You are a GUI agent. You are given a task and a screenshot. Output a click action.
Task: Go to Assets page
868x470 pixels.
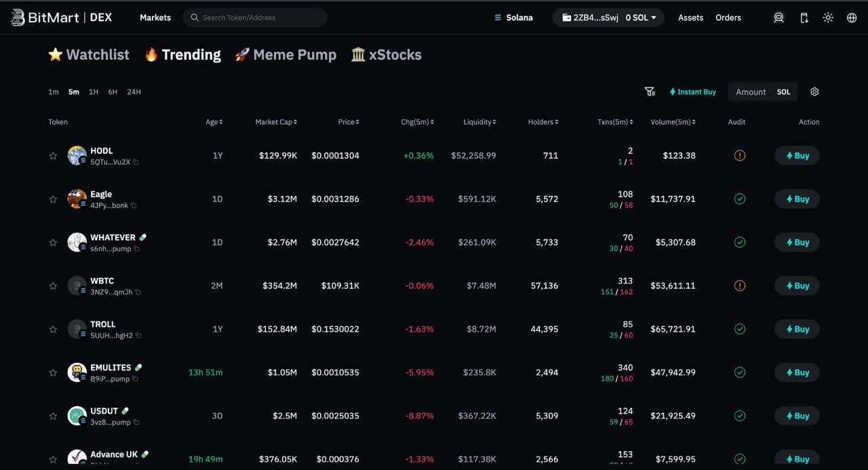(x=690, y=18)
